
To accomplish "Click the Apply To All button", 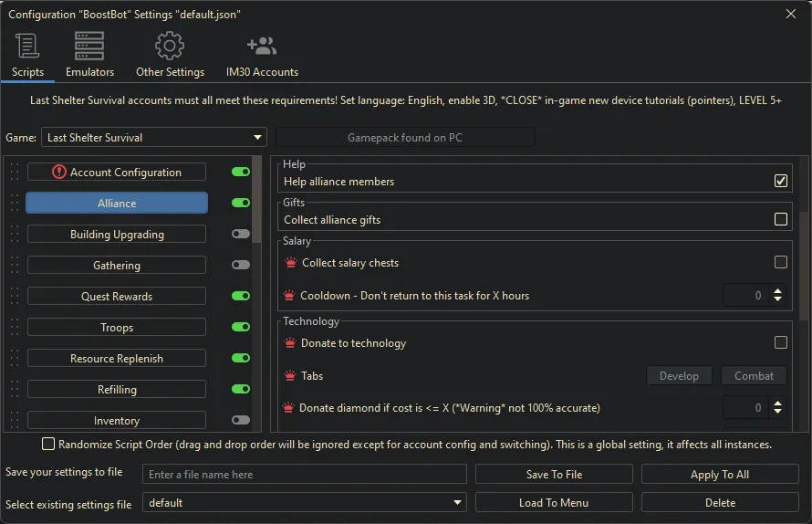I will click(720, 474).
